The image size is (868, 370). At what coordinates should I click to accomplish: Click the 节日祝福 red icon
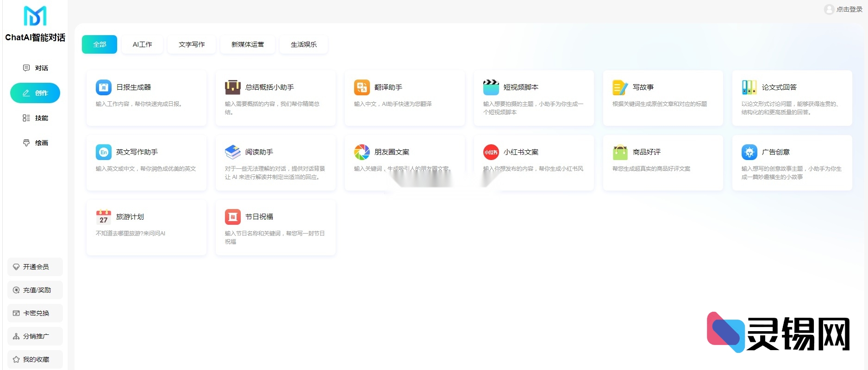pos(233,216)
